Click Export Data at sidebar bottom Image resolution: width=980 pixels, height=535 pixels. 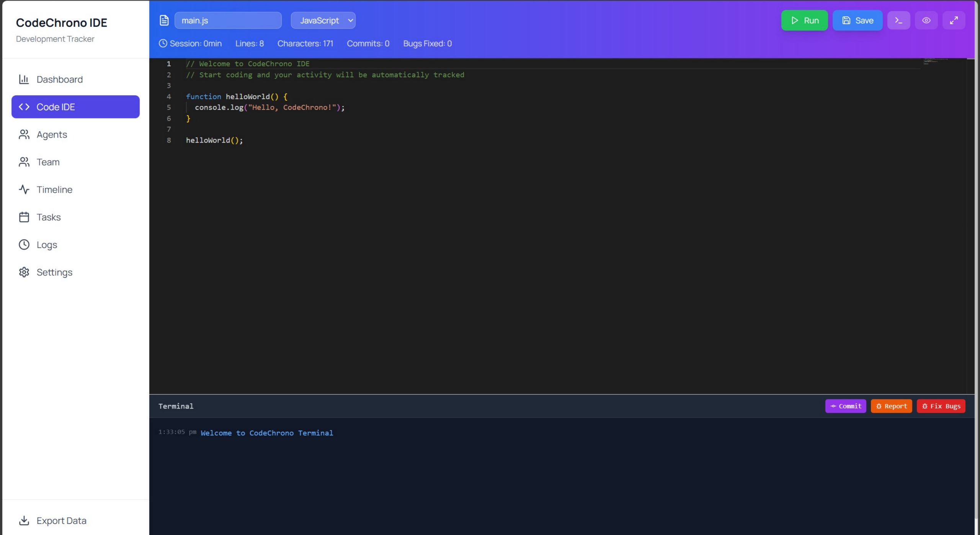[x=61, y=520]
